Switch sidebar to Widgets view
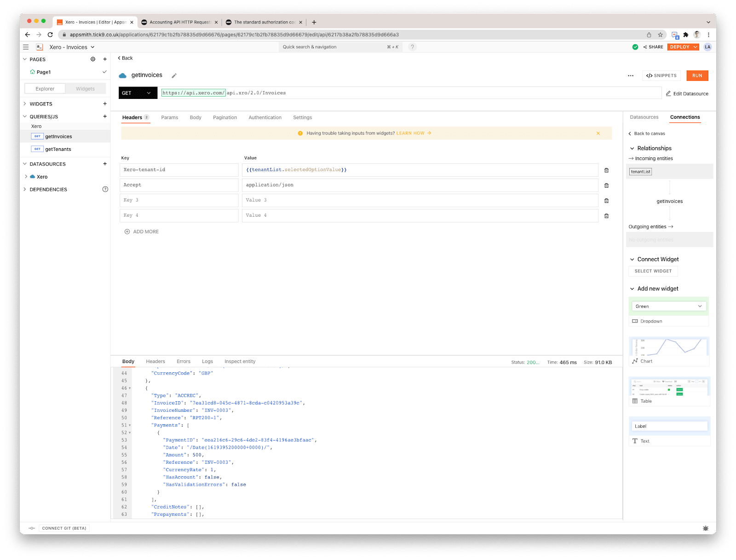The width and height of the screenshot is (736, 560). pos(85,89)
